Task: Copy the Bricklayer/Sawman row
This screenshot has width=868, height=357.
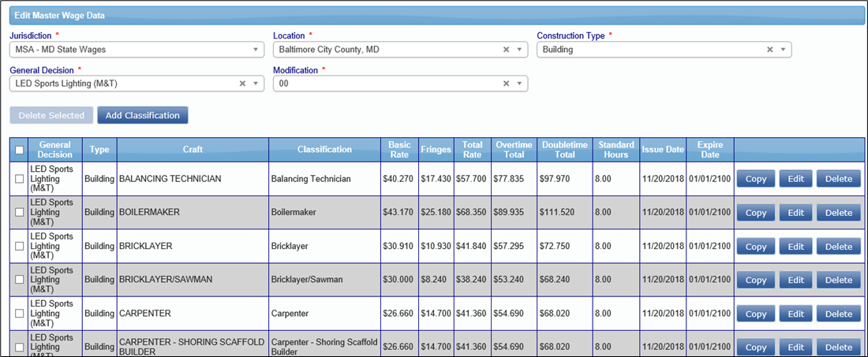Action: pyautogui.click(x=756, y=281)
